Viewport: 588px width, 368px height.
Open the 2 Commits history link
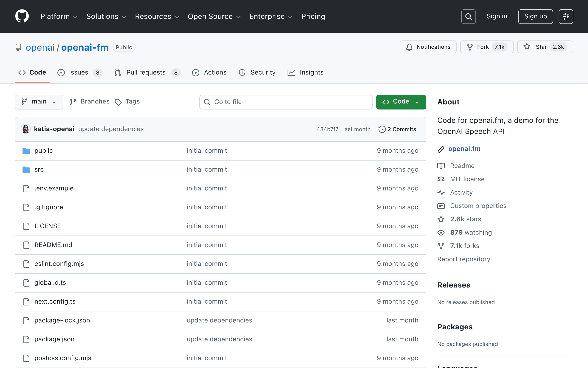[397, 129]
